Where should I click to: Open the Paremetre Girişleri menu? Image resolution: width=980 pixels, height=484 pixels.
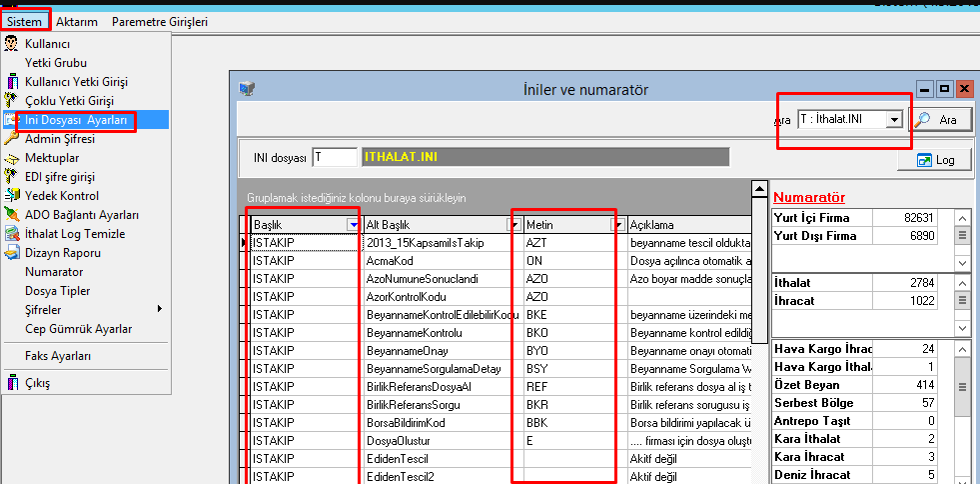pyautogui.click(x=160, y=21)
